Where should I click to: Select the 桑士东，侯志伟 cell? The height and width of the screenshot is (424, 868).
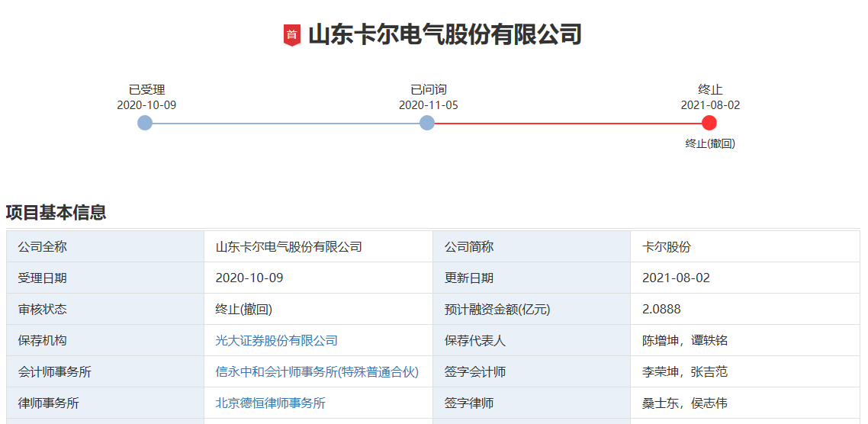click(745, 403)
